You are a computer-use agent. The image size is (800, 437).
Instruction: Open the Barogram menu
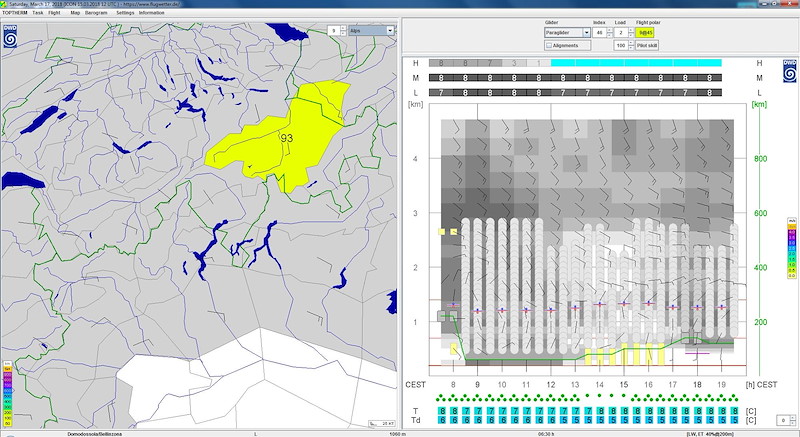click(96, 13)
